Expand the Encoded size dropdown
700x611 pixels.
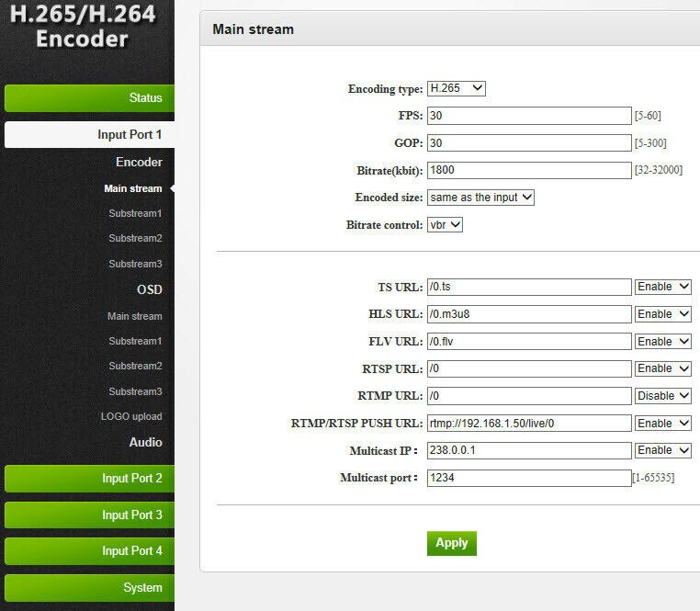(480, 198)
